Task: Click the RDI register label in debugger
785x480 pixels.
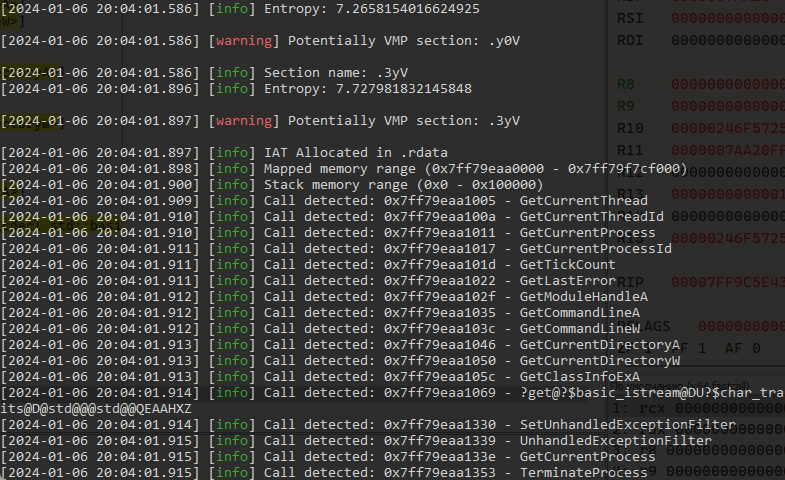Action: (630, 41)
